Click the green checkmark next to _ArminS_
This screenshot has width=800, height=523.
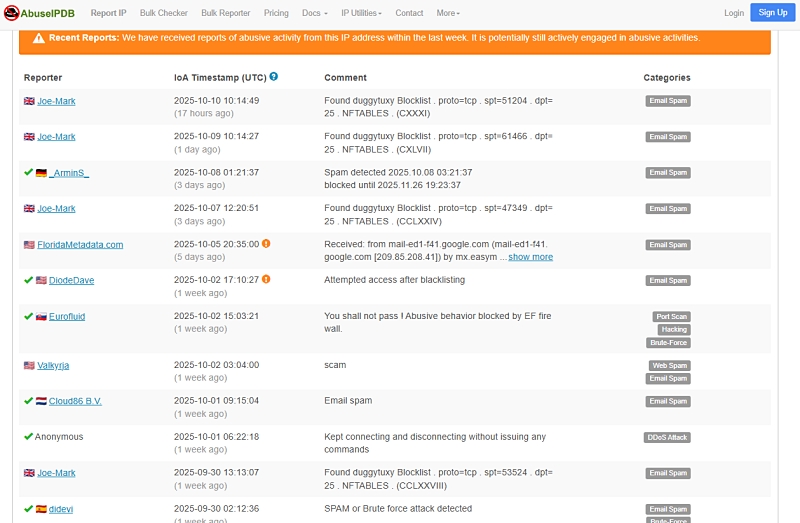point(28,173)
